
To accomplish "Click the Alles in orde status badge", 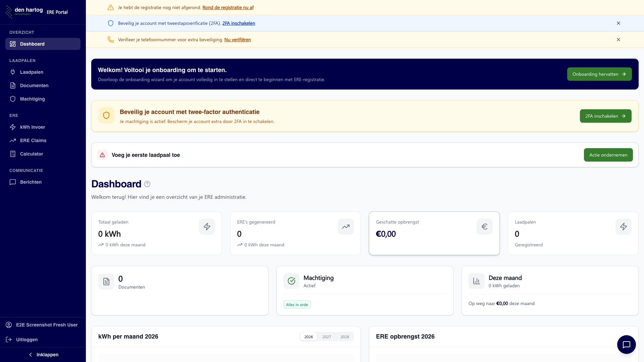I will 297,304.
